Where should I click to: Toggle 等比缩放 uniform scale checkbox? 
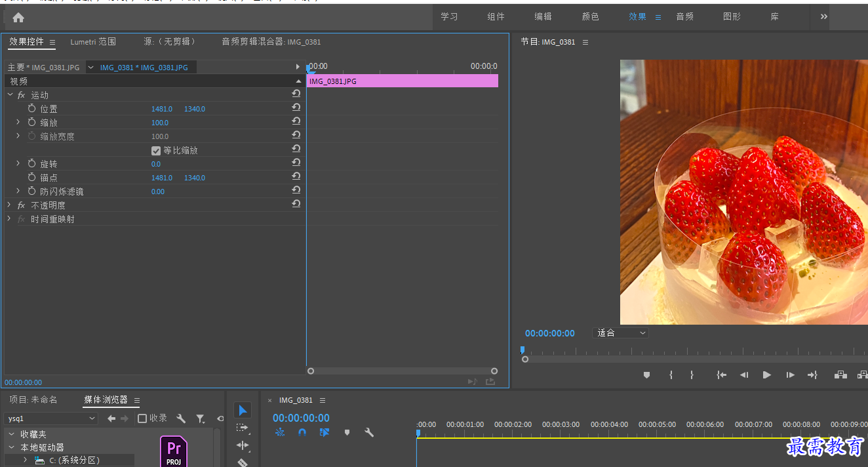tap(156, 150)
